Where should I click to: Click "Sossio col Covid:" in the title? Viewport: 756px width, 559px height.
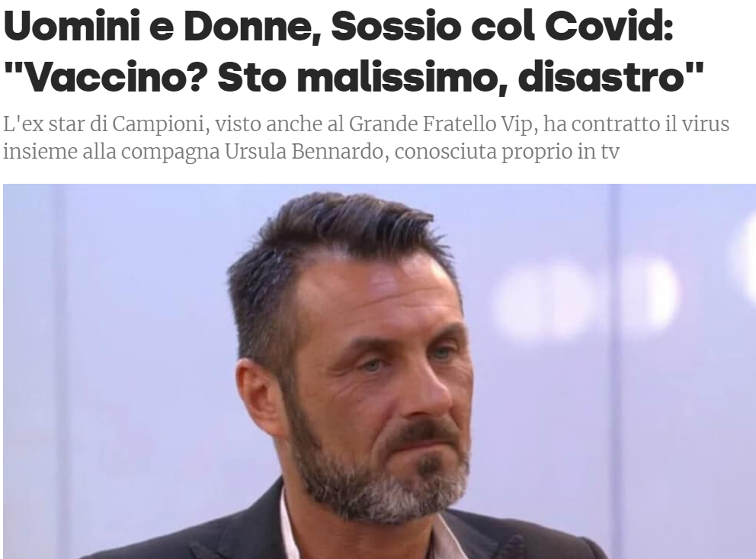pos(502,26)
